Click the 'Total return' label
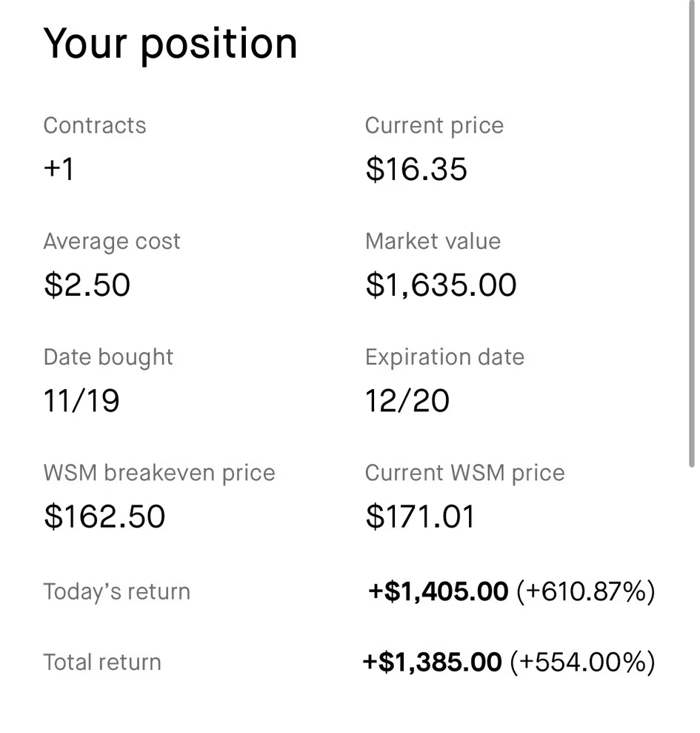 pos(102,662)
